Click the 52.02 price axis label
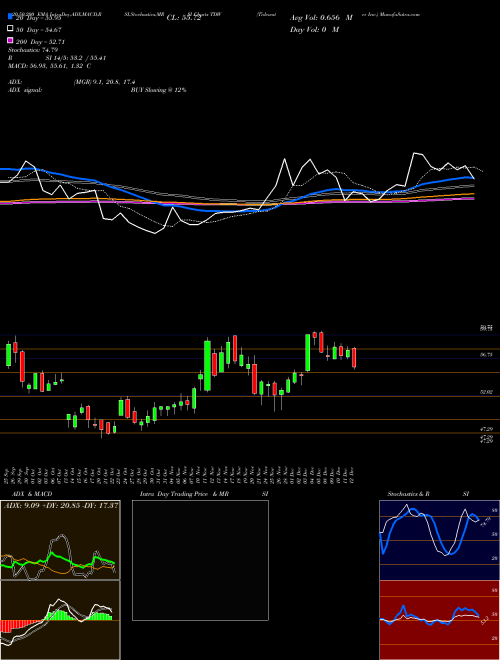The height and width of the screenshot is (660, 500). (x=486, y=392)
